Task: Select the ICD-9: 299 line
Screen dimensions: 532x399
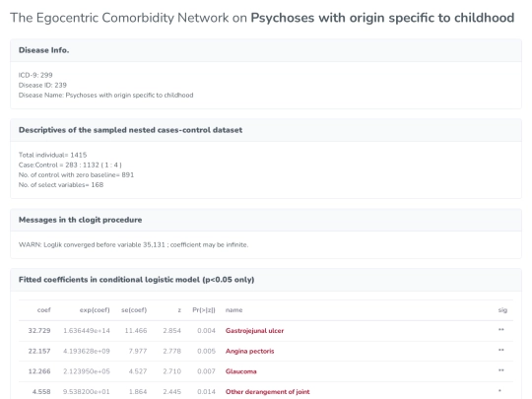Action: (x=35, y=75)
